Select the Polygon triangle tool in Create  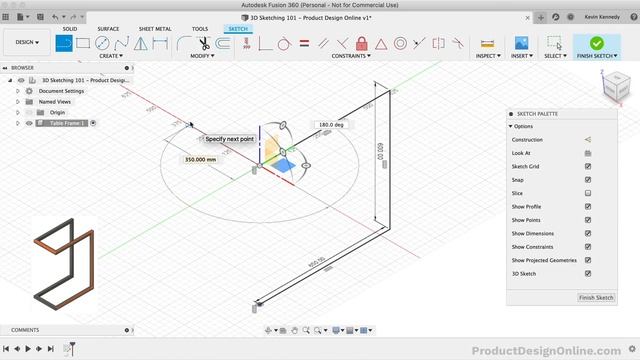[x=141, y=43]
